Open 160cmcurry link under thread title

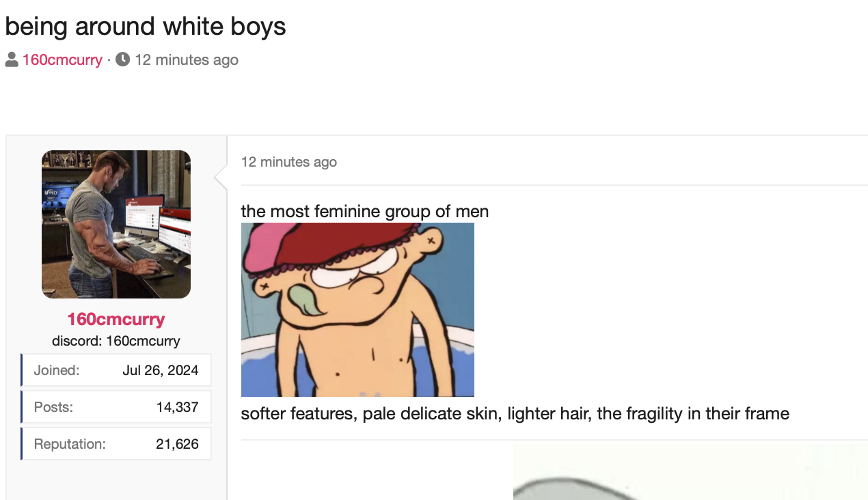point(62,59)
